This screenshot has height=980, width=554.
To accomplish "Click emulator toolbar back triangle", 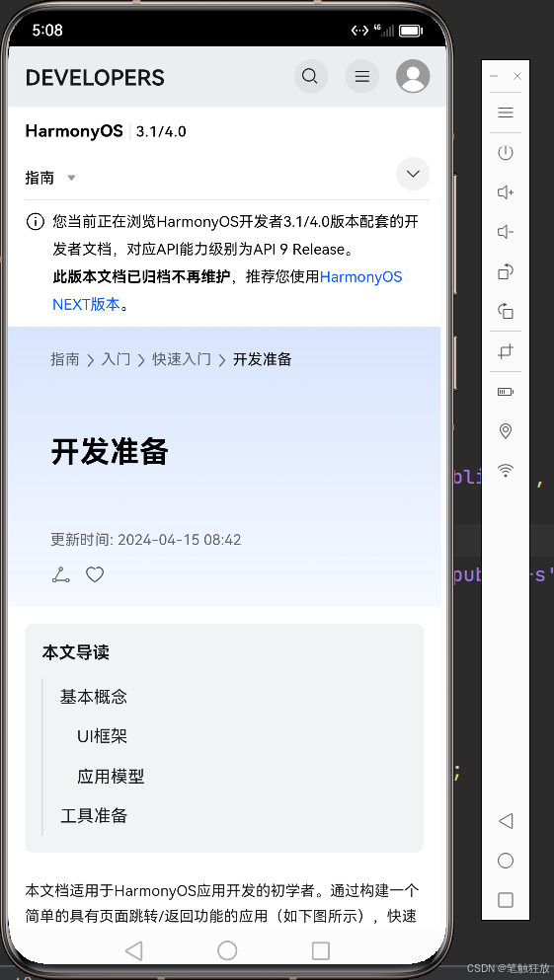I will point(506,821).
